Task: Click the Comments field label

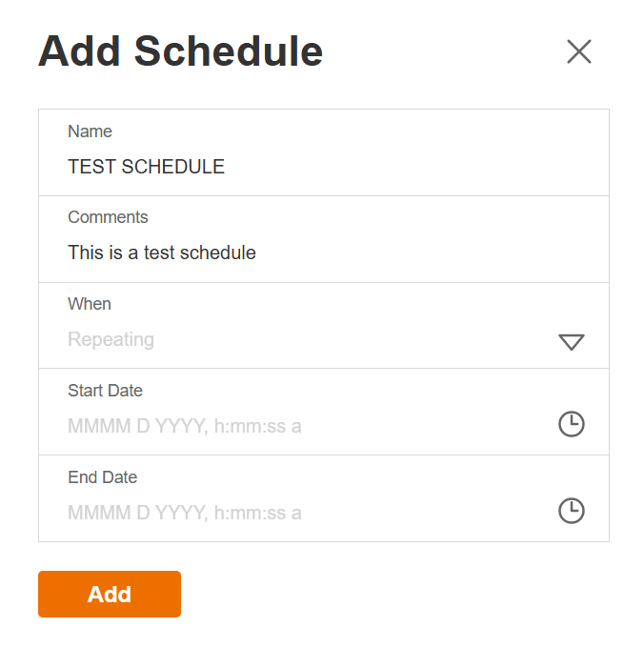Action: pyautogui.click(x=108, y=217)
